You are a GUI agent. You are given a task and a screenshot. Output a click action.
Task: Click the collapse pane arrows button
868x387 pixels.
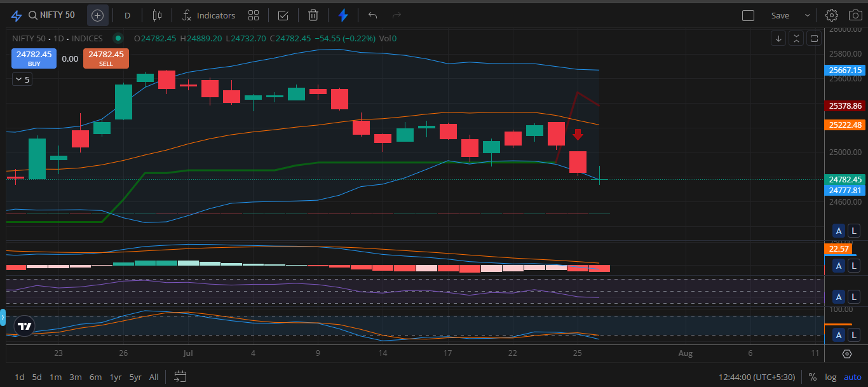796,39
